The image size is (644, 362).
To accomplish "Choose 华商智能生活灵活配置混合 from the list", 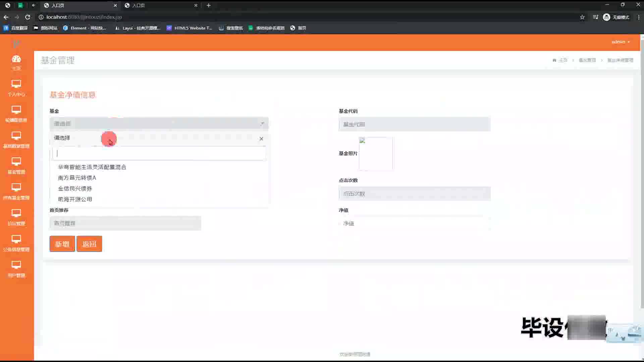I will pos(92,167).
